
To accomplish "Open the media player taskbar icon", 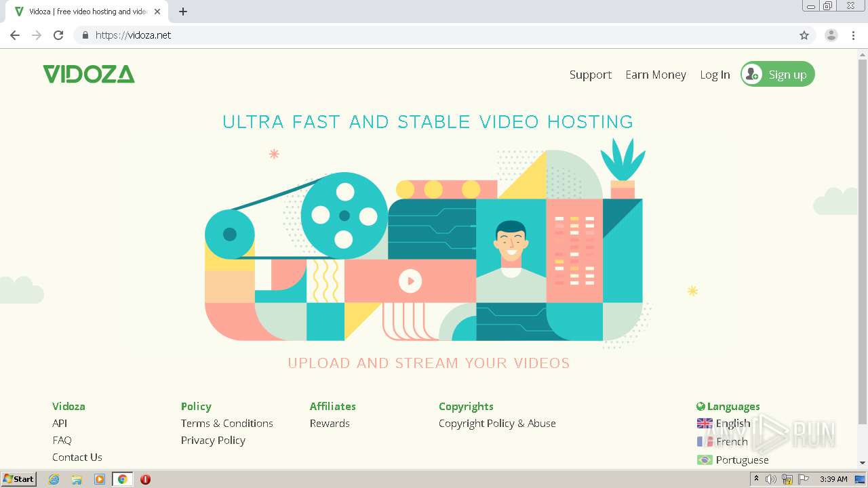I will pyautogui.click(x=100, y=479).
